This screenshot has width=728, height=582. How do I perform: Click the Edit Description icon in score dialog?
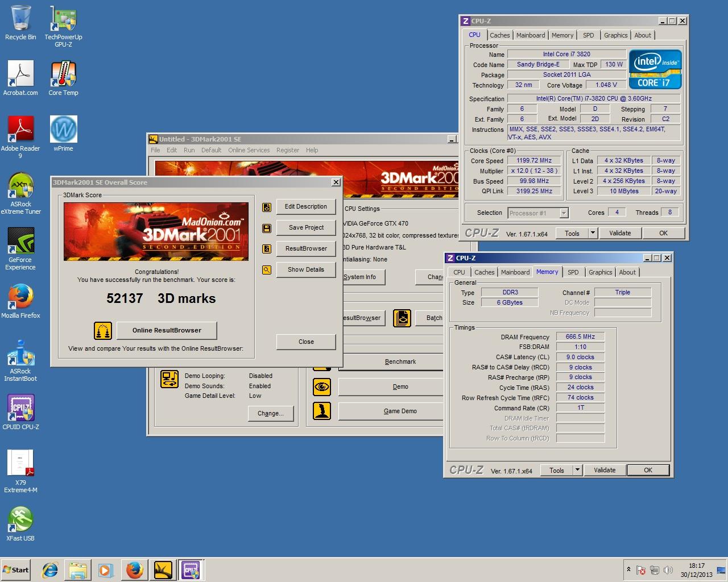[x=266, y=207]
